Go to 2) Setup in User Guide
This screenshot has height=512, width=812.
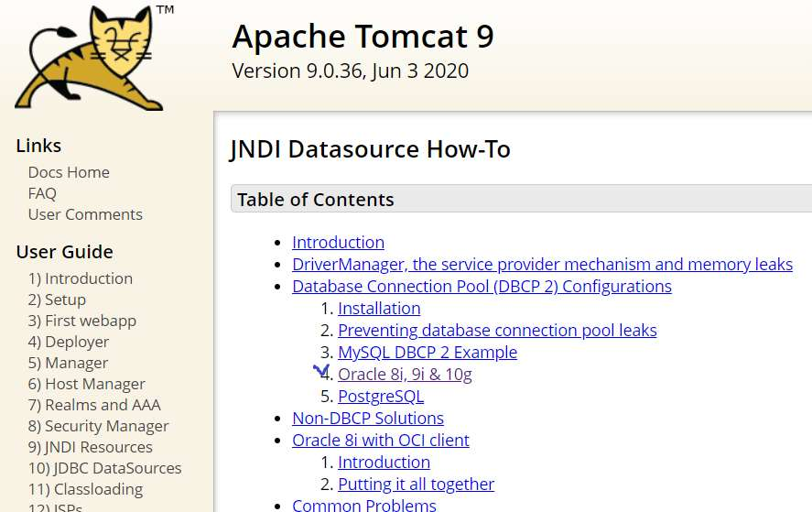pos(57,300)
